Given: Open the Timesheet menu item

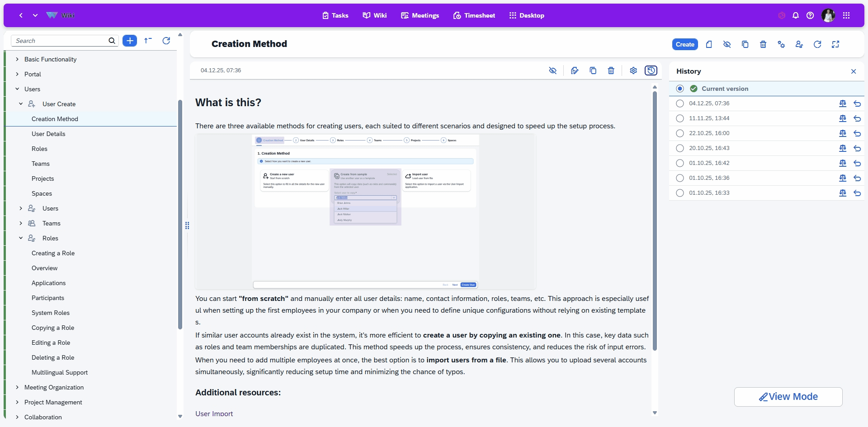Looking at the screenshot, I should click(x=474, y=15).
